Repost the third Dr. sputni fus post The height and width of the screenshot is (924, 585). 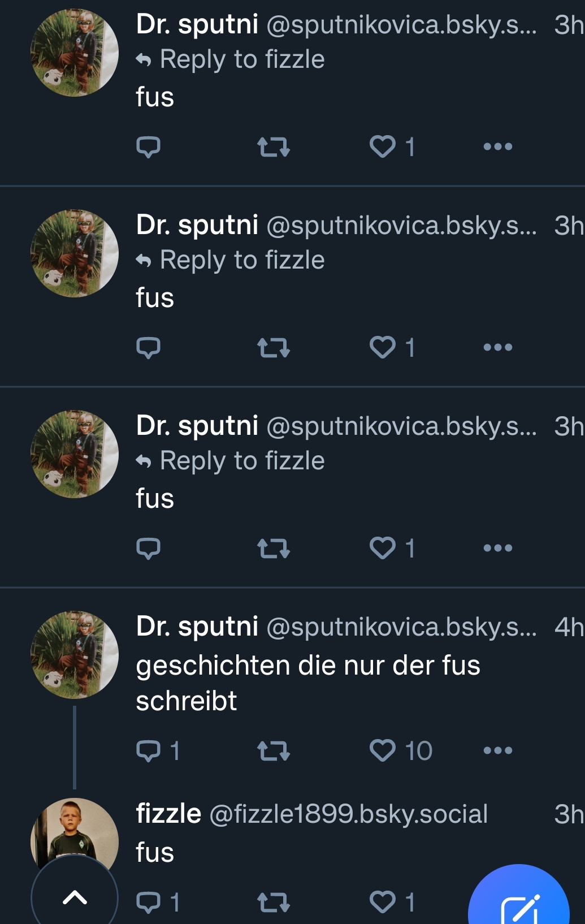(273, 548)
